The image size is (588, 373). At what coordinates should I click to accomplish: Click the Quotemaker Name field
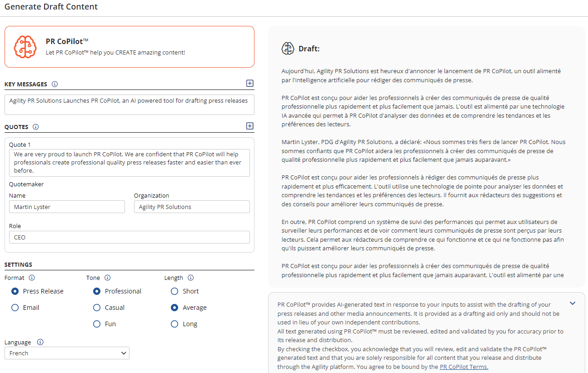pos(67,207)
